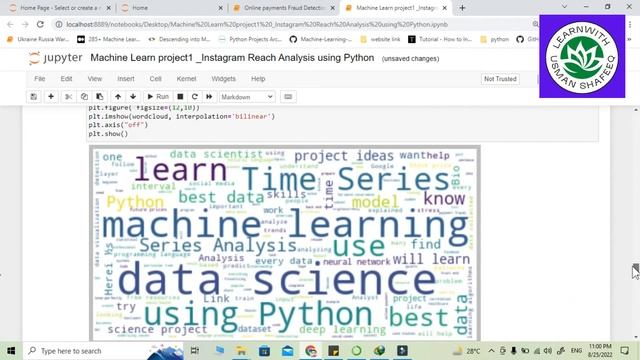Click the localhost address bar
The height and width of the screenshot is (360, 640).
click(257, 24)
